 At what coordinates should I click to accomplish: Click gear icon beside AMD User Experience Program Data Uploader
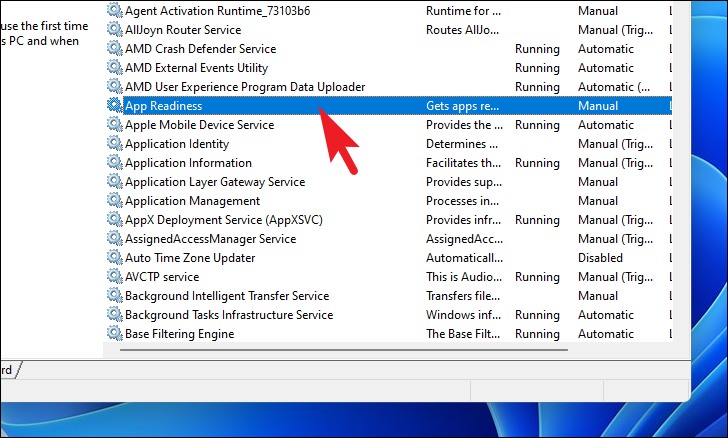pos(115,86)
